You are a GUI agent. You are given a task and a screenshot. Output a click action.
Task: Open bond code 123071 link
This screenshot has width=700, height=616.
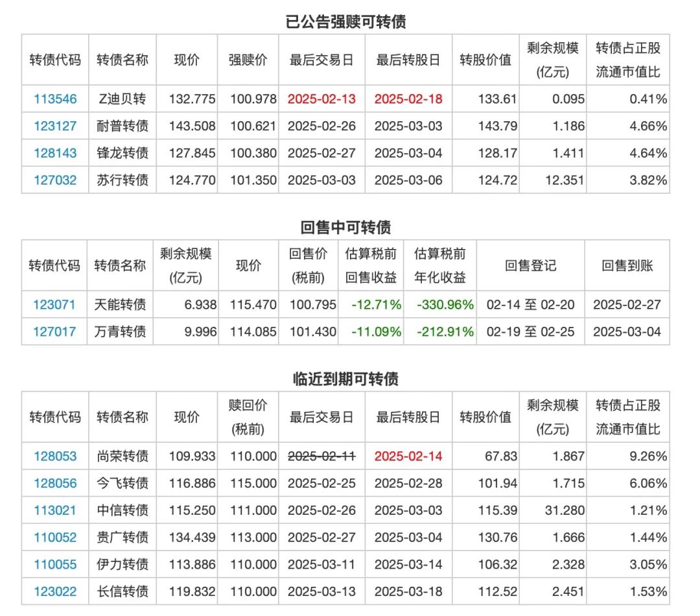pyautogui.click(x=54, y=305)
